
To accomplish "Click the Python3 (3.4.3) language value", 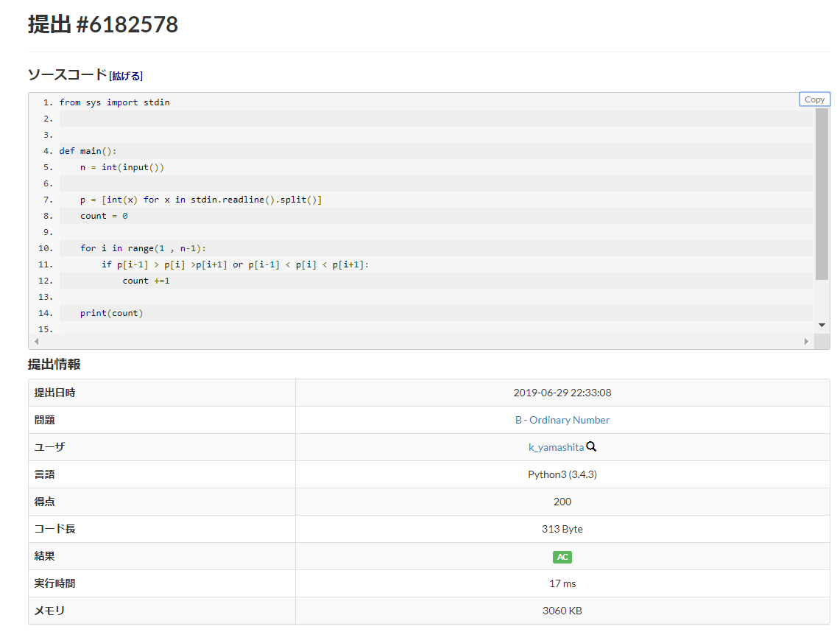I will click(x=562, y=474).
